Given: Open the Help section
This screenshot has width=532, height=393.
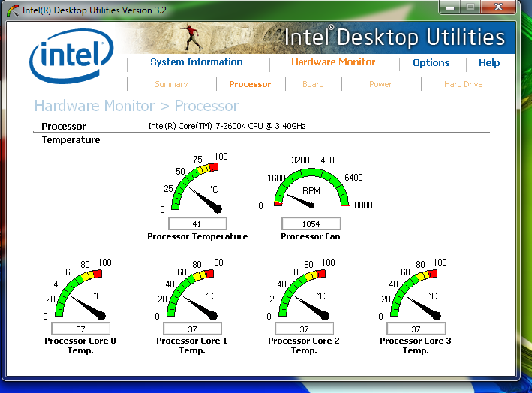Looking at the screenshot, I should [x=489, y=63].
